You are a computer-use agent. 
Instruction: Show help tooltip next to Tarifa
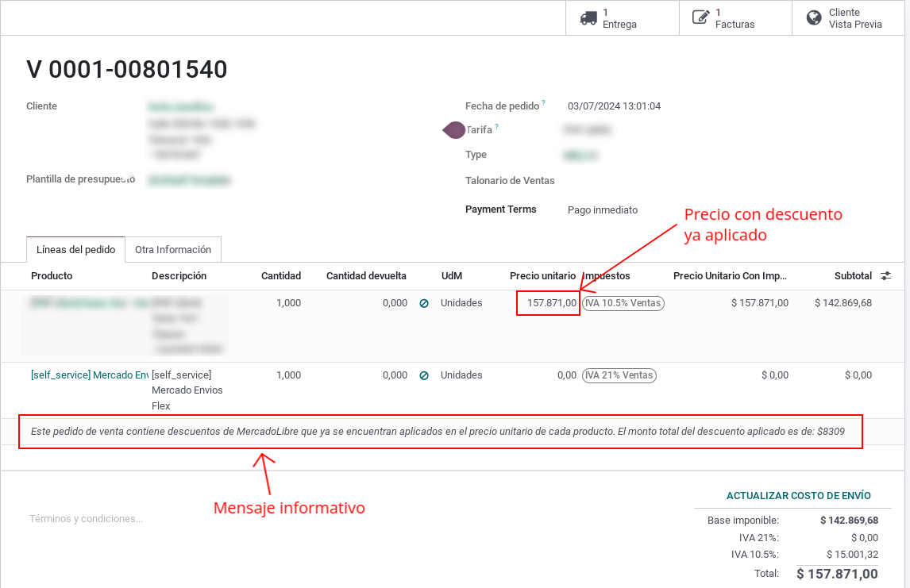click(x=497, y=126)
